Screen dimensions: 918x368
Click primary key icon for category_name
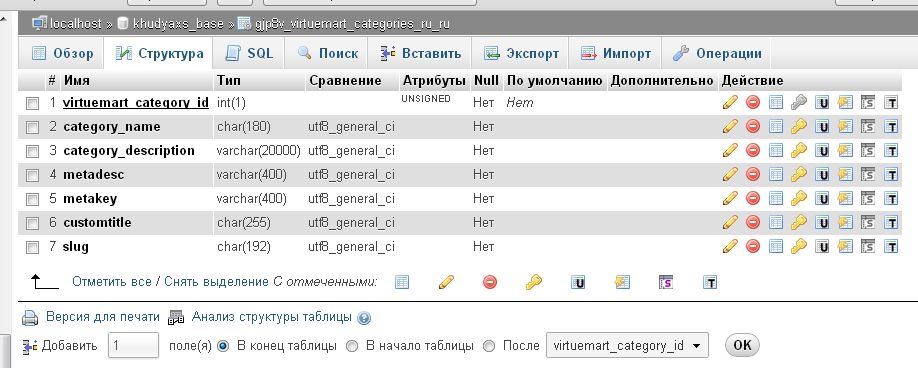click(799, 127)
